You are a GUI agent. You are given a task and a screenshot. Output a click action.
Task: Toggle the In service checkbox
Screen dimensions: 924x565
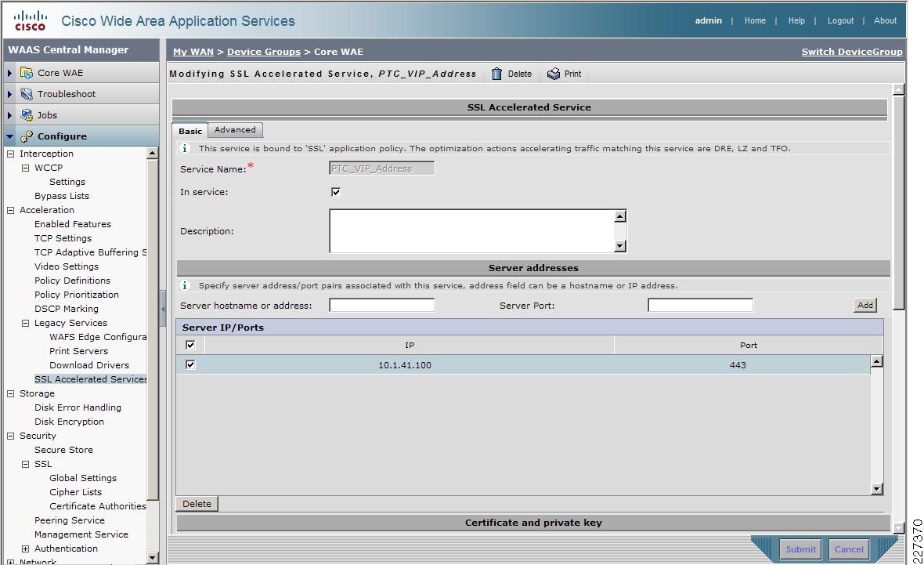tap(336, 192)
